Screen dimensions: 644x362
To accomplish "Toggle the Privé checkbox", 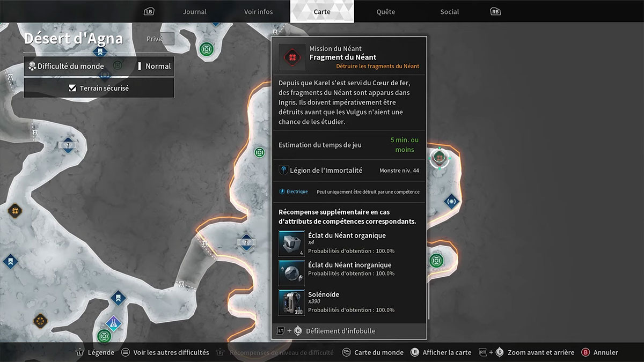I will click(x=169, y=39).
